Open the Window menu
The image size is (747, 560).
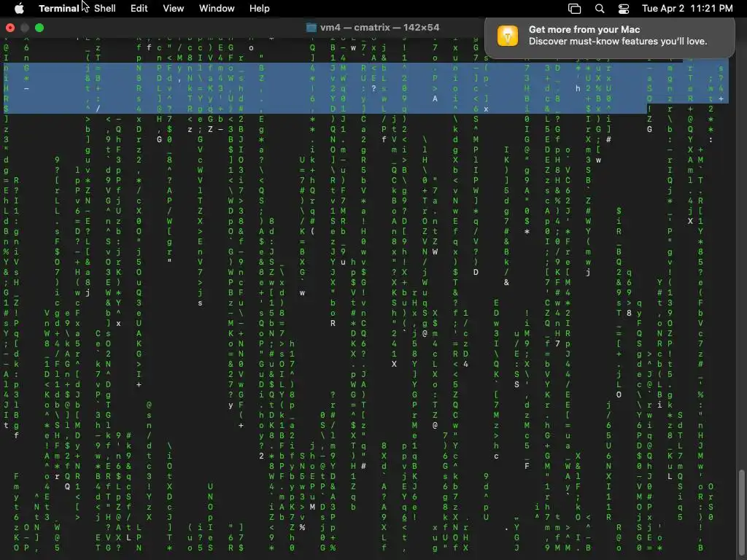pos(217,8)
